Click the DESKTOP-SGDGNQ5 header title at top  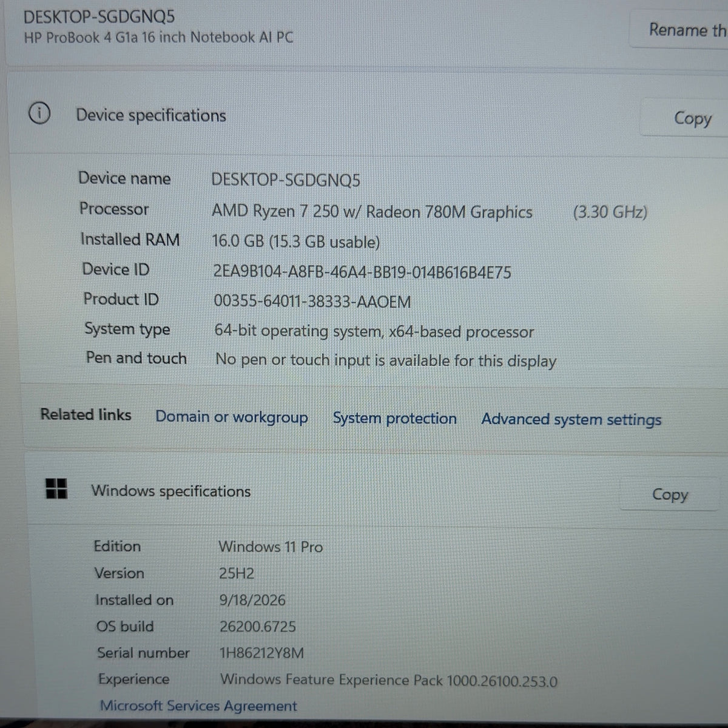[99, 17]
